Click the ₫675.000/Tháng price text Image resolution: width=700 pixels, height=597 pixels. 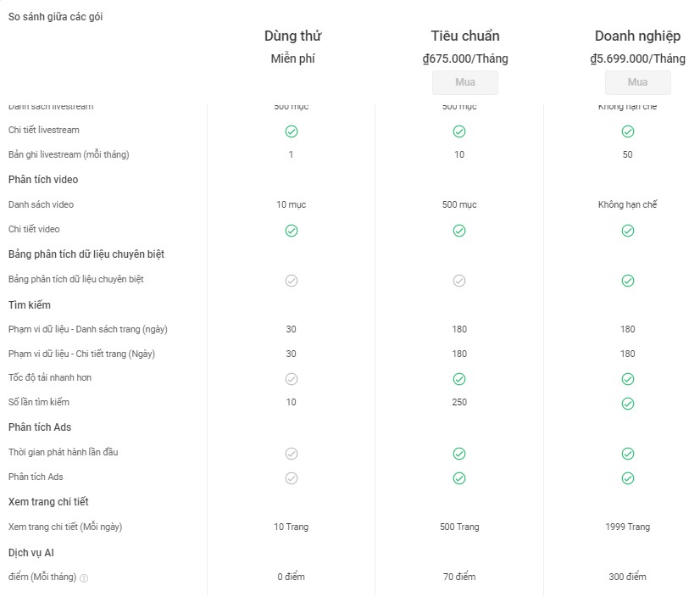464,59
